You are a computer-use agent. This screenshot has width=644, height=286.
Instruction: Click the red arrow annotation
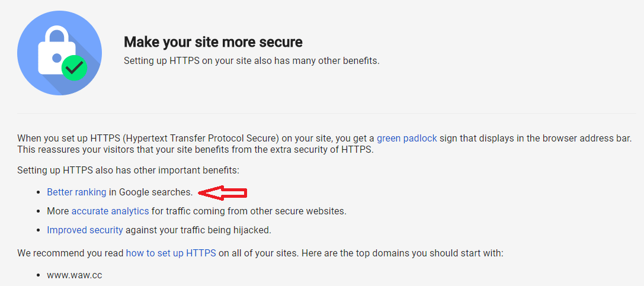click(222, 192)
